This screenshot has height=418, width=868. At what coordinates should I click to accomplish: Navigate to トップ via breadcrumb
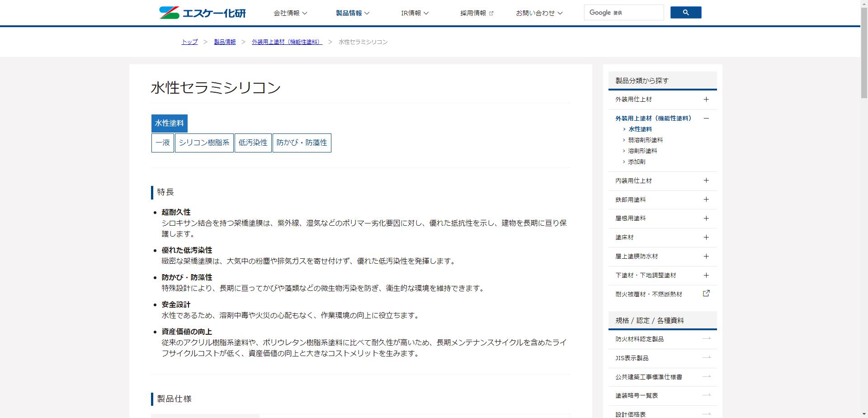point(189,42)
